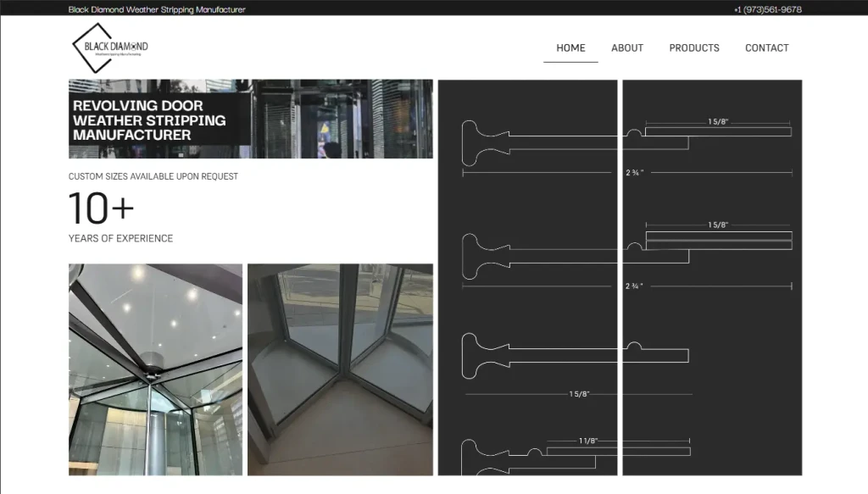Screen dimensions: 868x494
Task: Open the revolving door floor corner photo
Action: pos(340,369)
